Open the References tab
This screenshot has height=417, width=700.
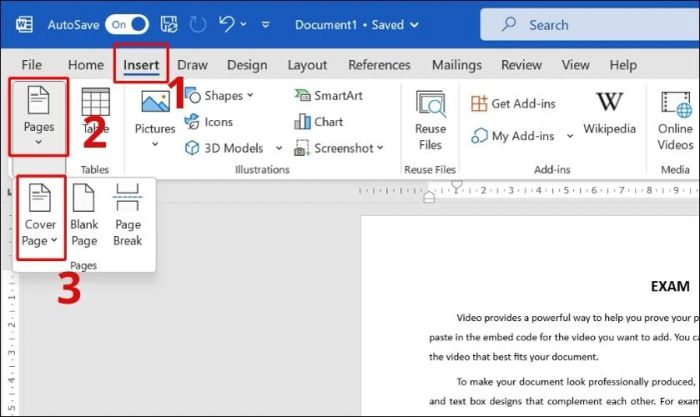pyautogui.click(x=379, y=65)
